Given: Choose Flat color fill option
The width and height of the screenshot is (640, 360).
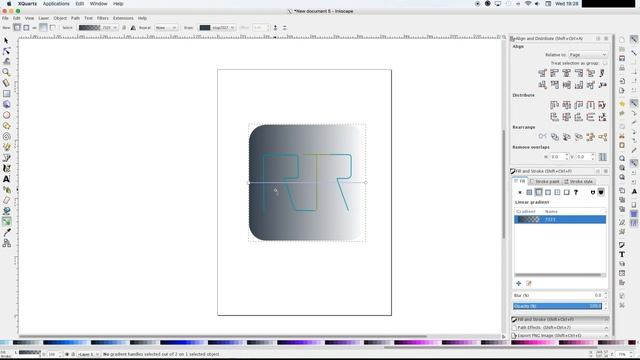Looking at the screenshot, I should tap(529, 192).
